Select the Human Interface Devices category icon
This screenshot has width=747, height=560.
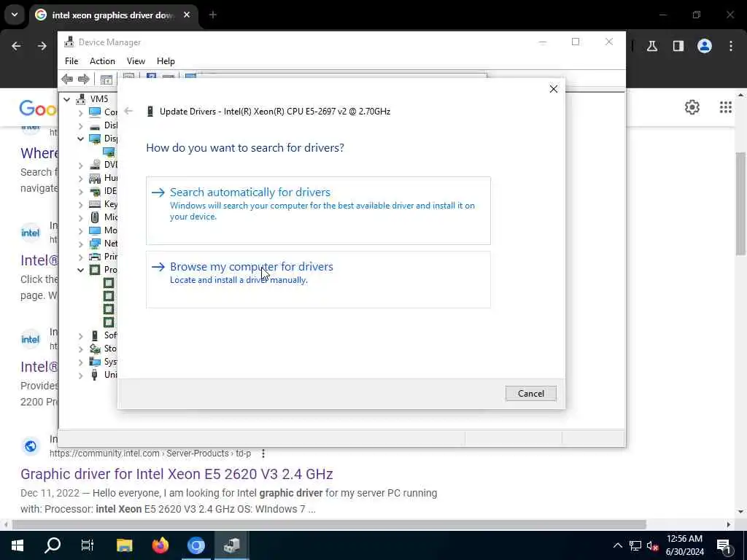pos(96,178)
